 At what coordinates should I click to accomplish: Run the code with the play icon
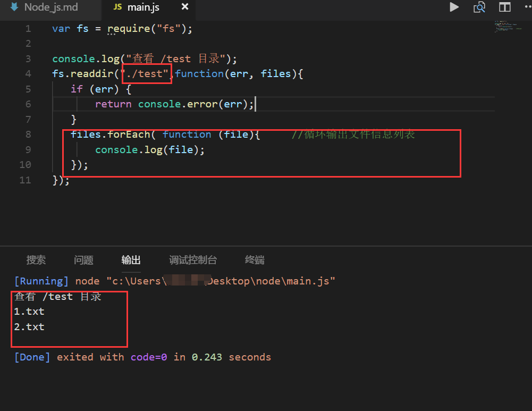click(x=454, y=7)
